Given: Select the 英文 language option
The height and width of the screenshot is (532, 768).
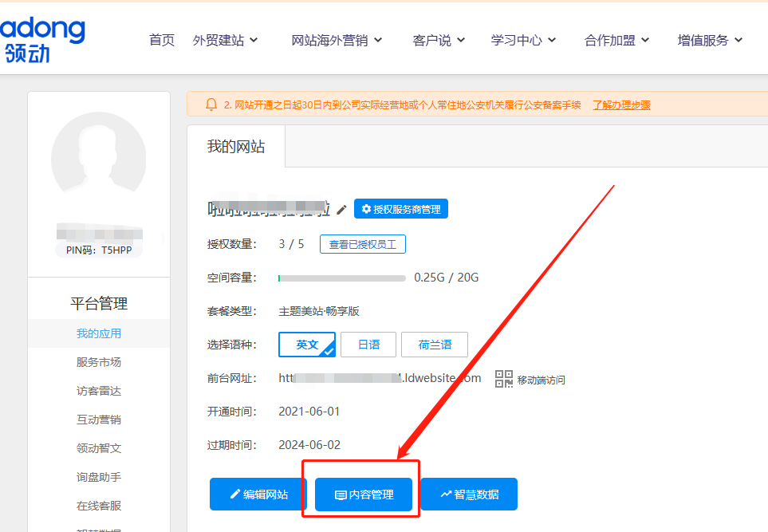Looking at the screenshot, I should coord(306,345).
